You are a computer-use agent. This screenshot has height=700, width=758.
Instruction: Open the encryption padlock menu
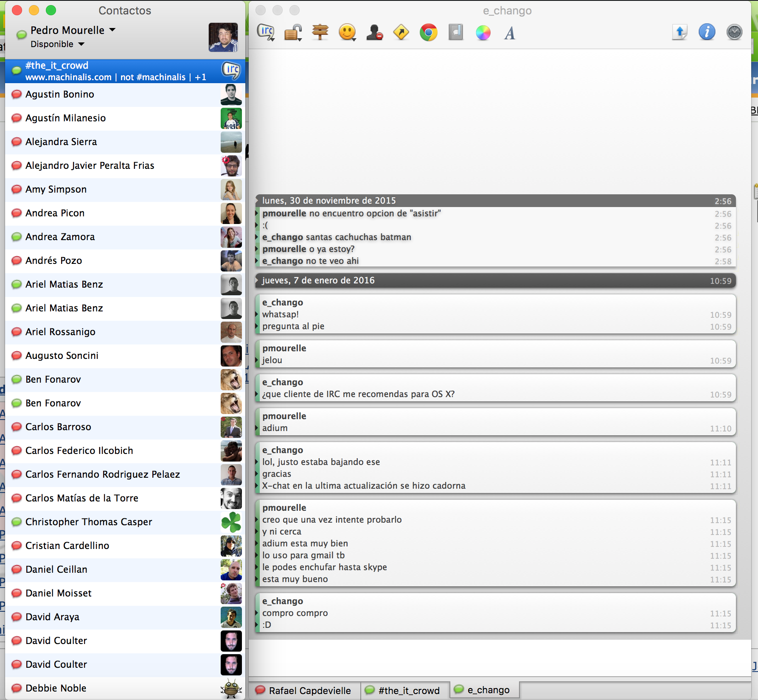(x=293, y=32)
